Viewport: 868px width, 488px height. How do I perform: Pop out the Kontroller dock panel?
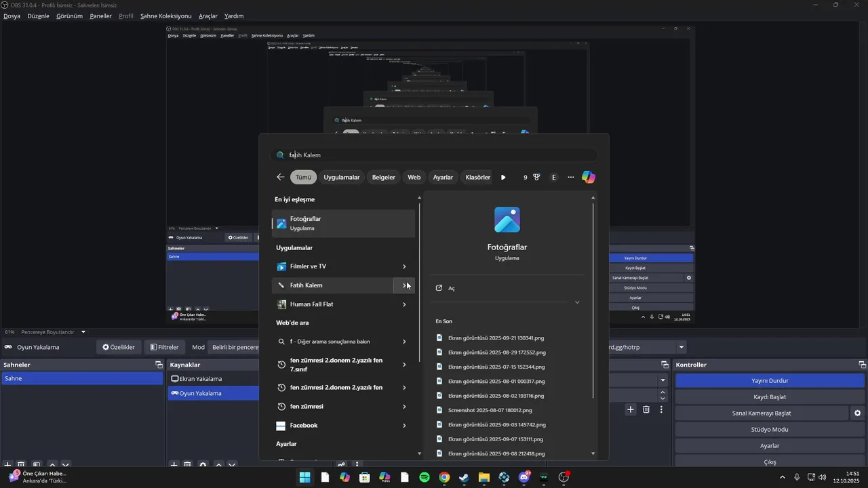pyautogui.click(x=862, y=365)
